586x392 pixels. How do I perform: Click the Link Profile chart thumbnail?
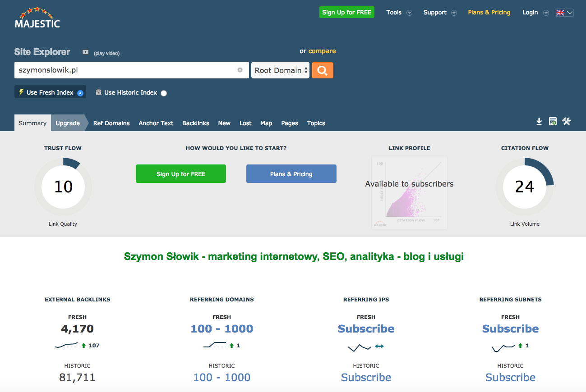pyautogui.click(x=409, y=192)
